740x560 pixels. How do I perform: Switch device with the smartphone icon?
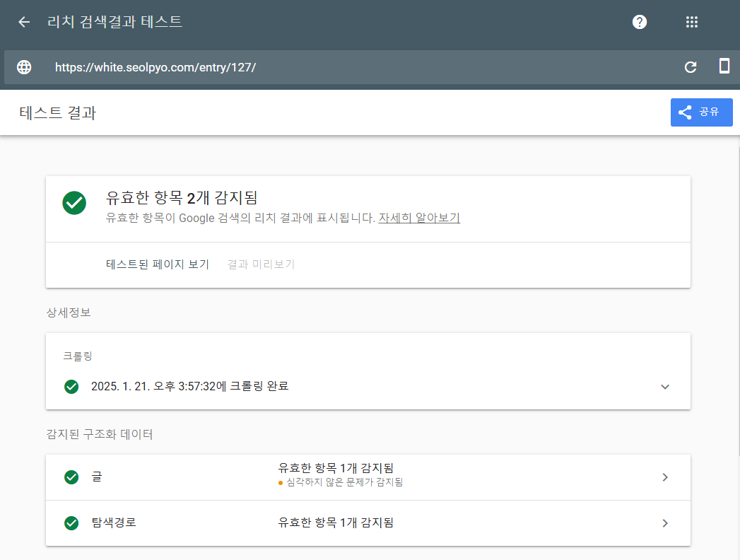(724, 66)
